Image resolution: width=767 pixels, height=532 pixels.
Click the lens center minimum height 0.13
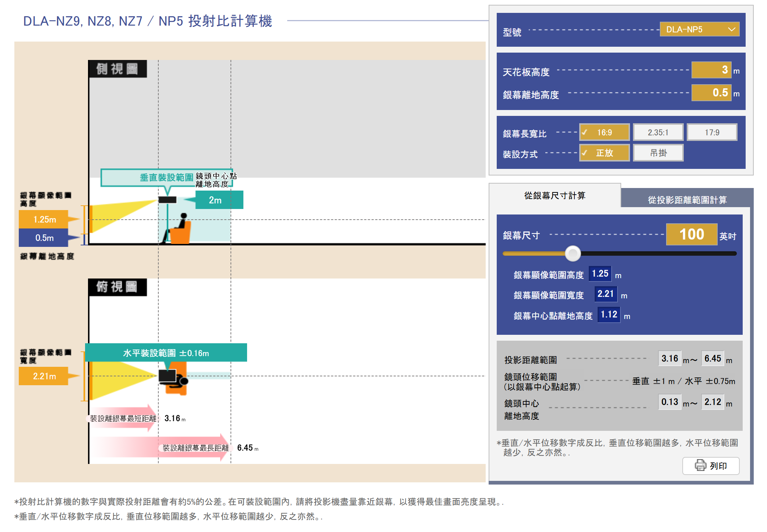coord(669,402)
